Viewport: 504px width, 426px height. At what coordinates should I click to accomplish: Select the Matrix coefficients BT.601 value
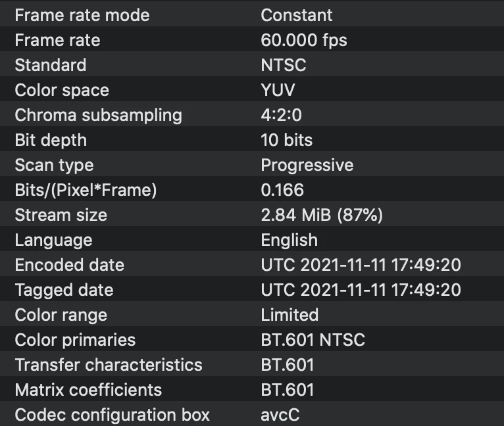click(288, 390)
